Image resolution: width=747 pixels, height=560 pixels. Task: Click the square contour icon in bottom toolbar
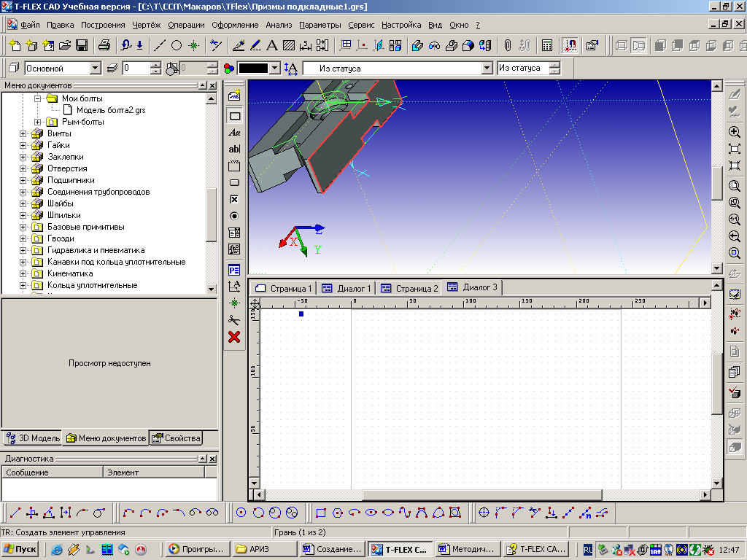321,513
